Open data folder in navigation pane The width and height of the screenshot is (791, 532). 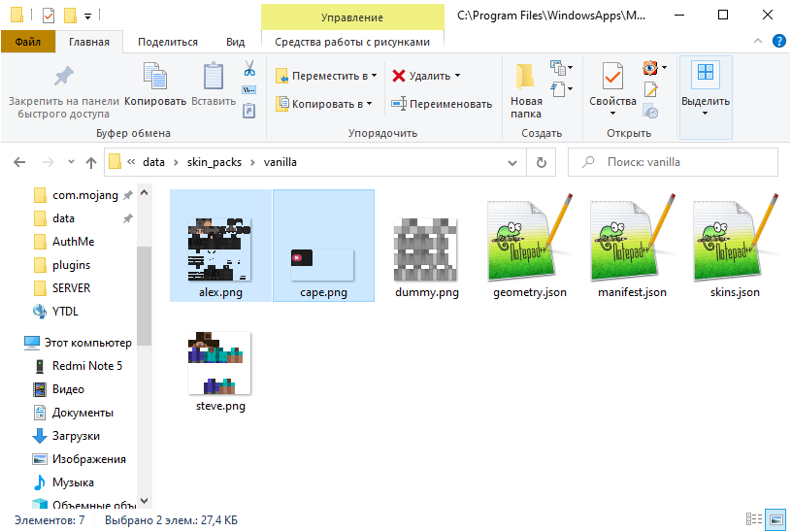63,218
